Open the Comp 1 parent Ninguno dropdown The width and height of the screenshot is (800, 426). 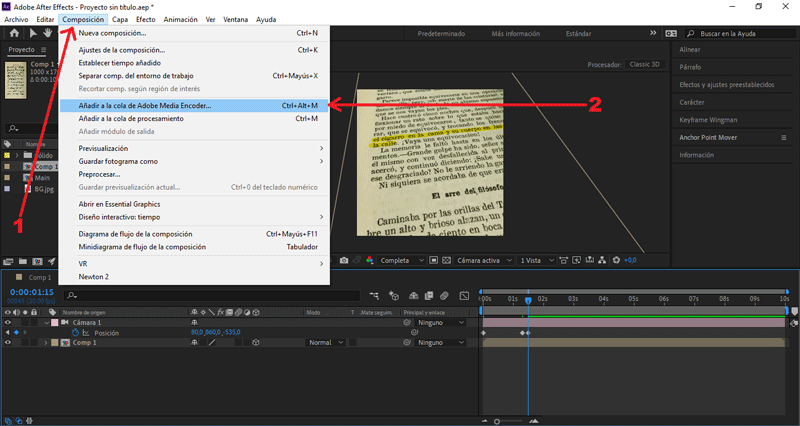click(x=441, y=342)
